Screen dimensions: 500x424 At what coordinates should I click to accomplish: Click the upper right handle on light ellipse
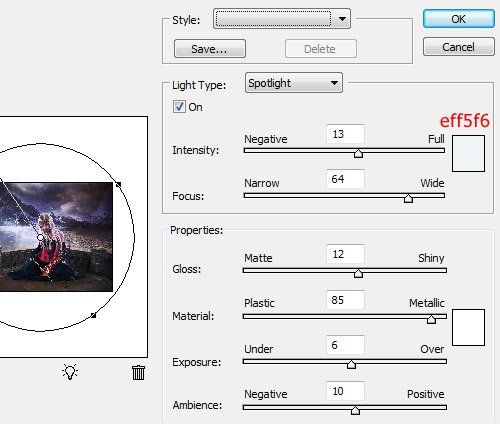tap(118, 184)
